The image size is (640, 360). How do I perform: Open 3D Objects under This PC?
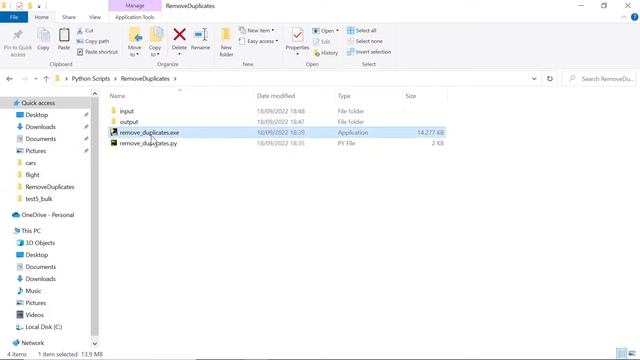(x=40, y=243)
